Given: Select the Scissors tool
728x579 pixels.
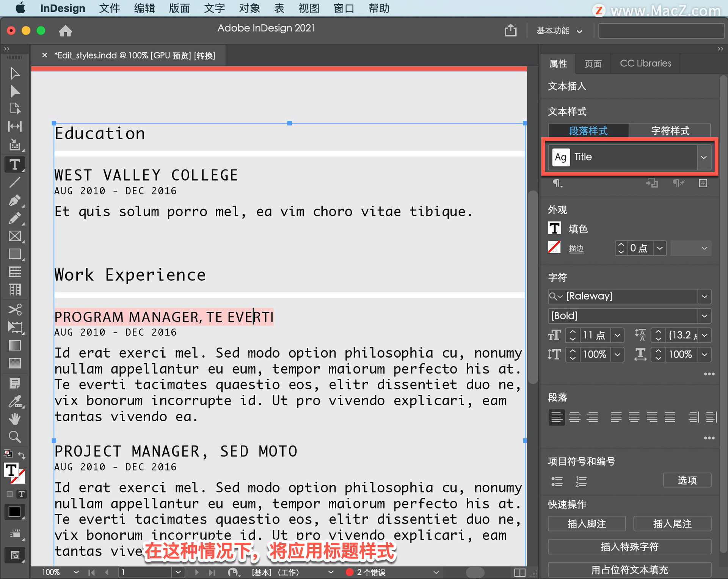Looking at the screenshot, I should [15, 309].
